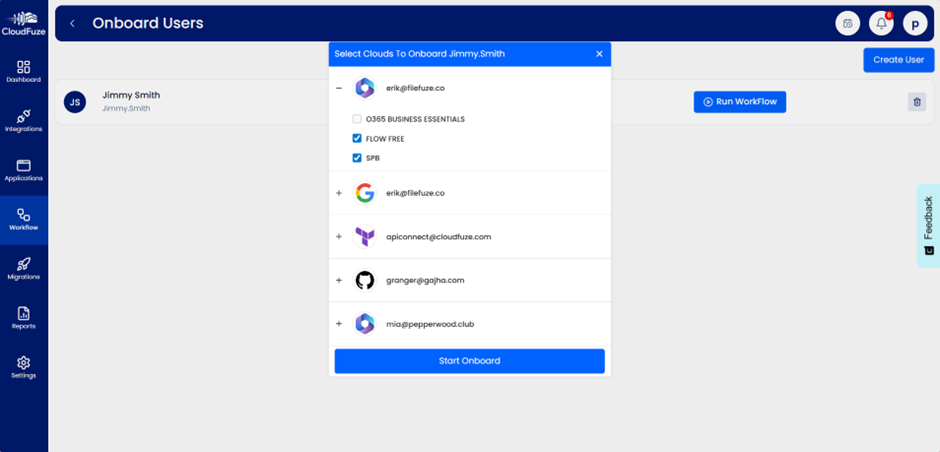Expand the apiconnect@cloudfuze.com cloud
The width and height of the screenshot is (940, 452).
coord(339,237)
